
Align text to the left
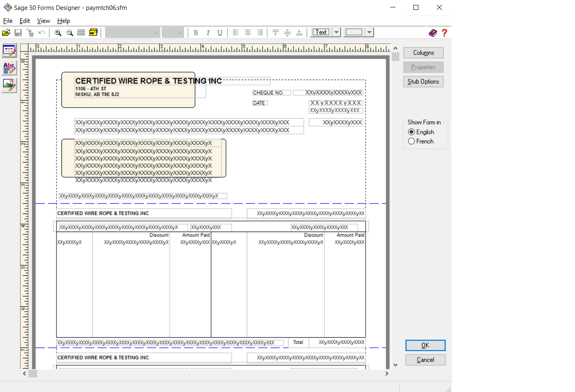[236, 33]
